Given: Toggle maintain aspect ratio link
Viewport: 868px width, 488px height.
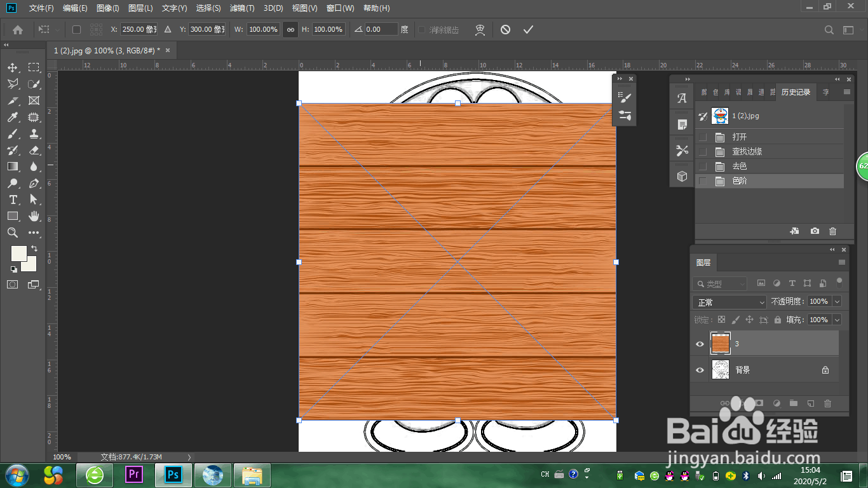Looking at the screenshot, I should click(290, 29).
